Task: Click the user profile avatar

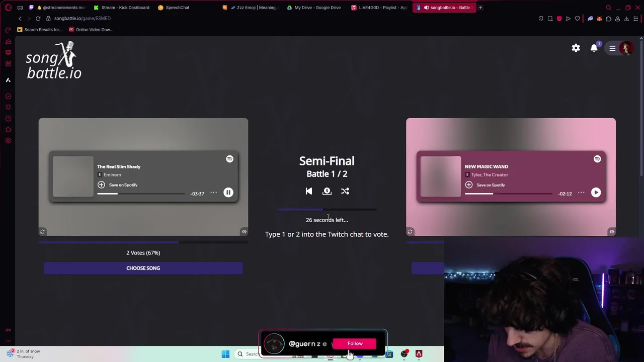Action: tap(626, 48)
